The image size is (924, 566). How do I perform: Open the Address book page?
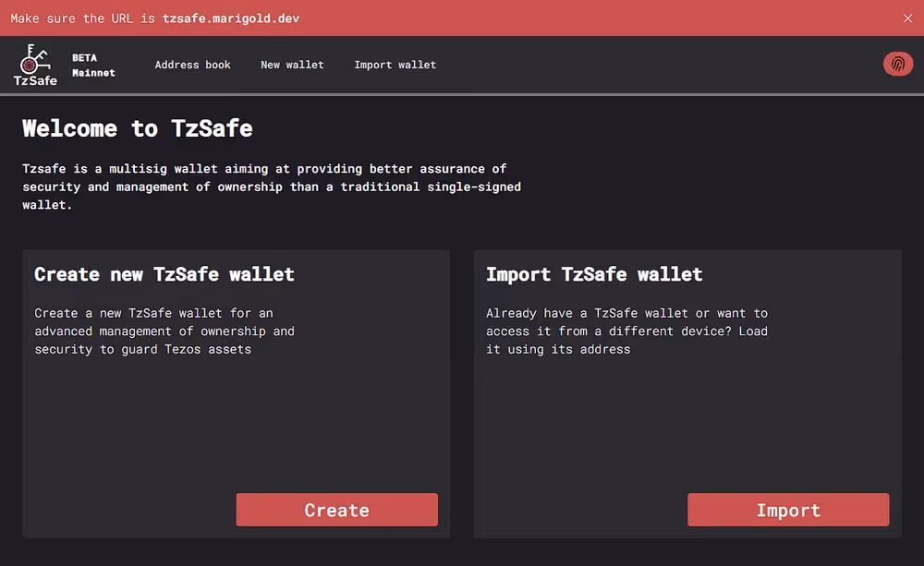192,65
